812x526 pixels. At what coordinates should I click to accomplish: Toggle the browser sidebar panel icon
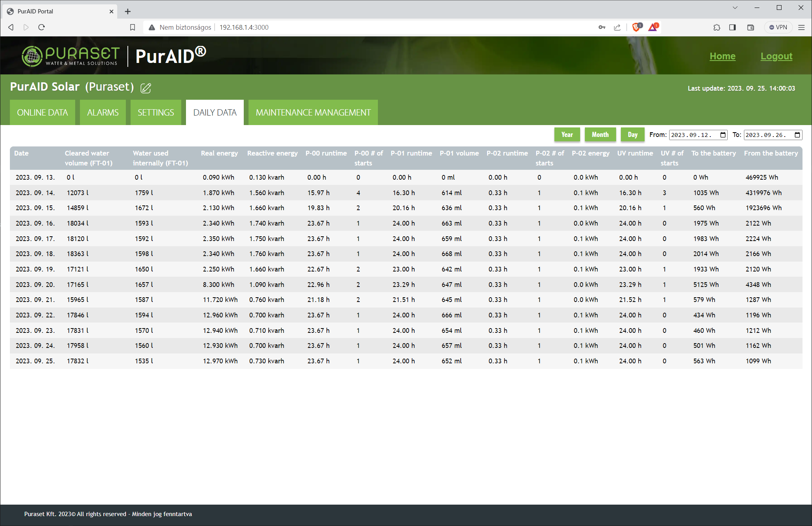[x=732, y=27]
